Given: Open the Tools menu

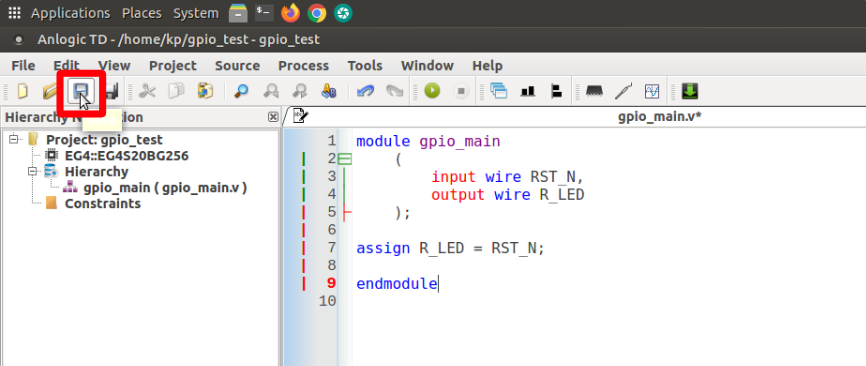Looking at the screenshot, I should (365, 66).
